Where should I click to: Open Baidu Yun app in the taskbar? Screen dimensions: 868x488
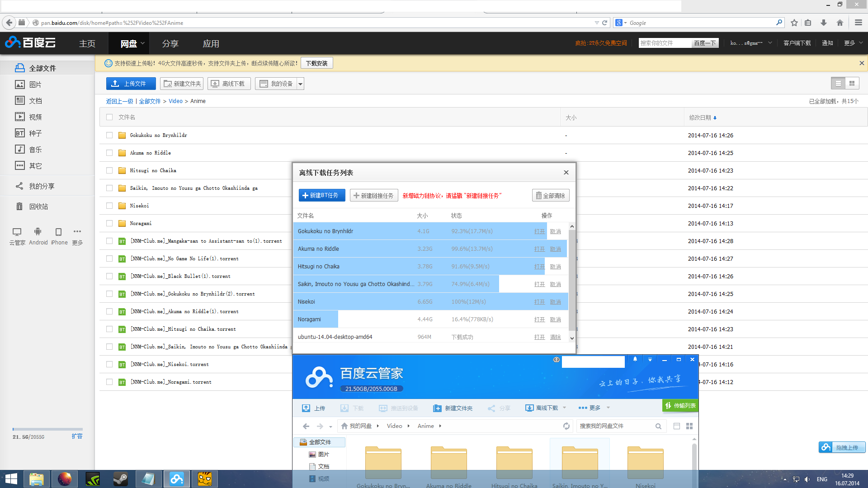click(176, 479)
